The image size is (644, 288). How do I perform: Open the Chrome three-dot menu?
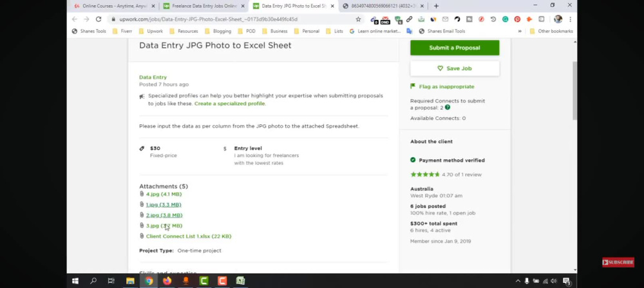[x=570, y=19]
